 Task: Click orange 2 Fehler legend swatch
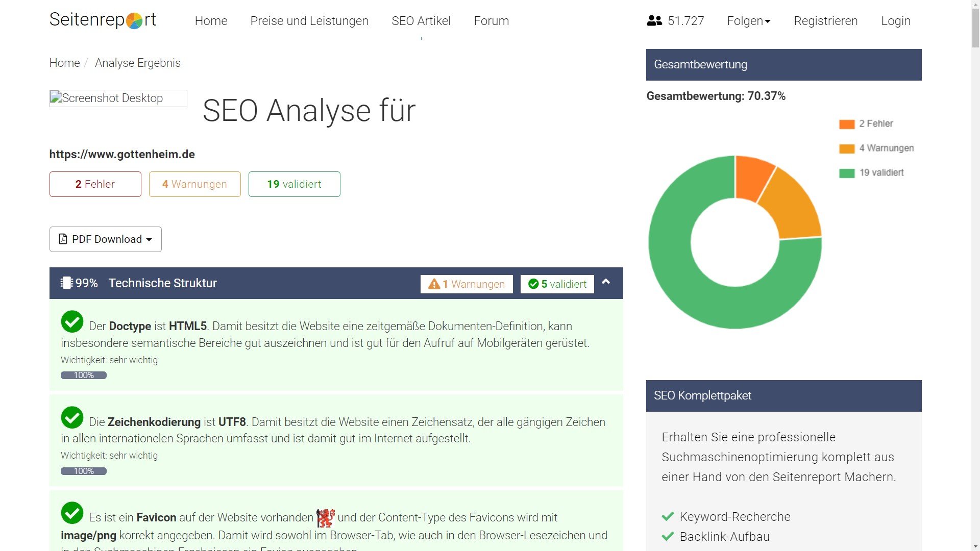[846, 124]
